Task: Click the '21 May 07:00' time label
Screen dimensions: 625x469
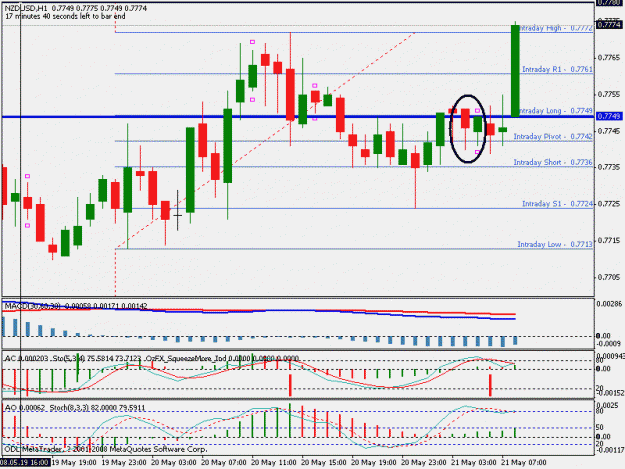Action: [x=524, y=463]
